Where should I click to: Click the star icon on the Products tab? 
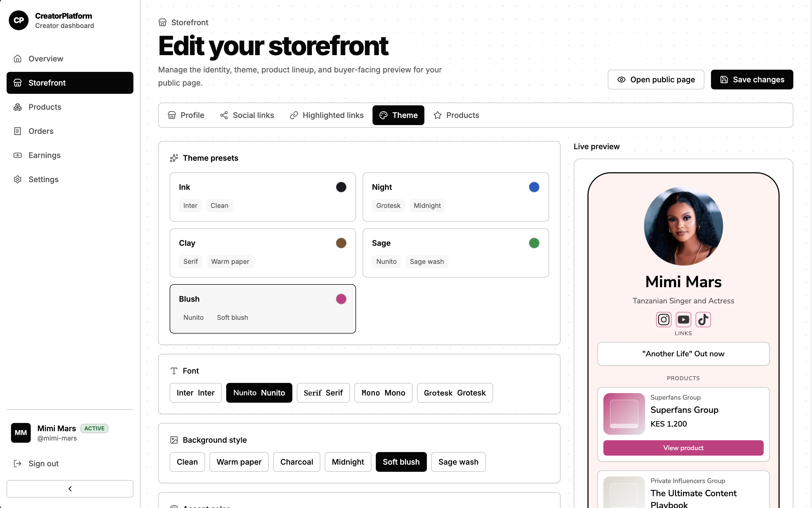point(438,115)
